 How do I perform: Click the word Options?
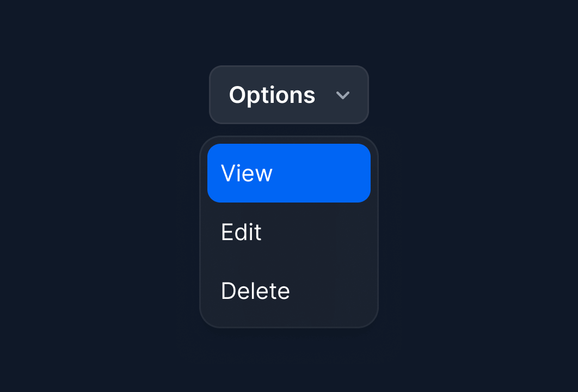(x=272, y=95)
